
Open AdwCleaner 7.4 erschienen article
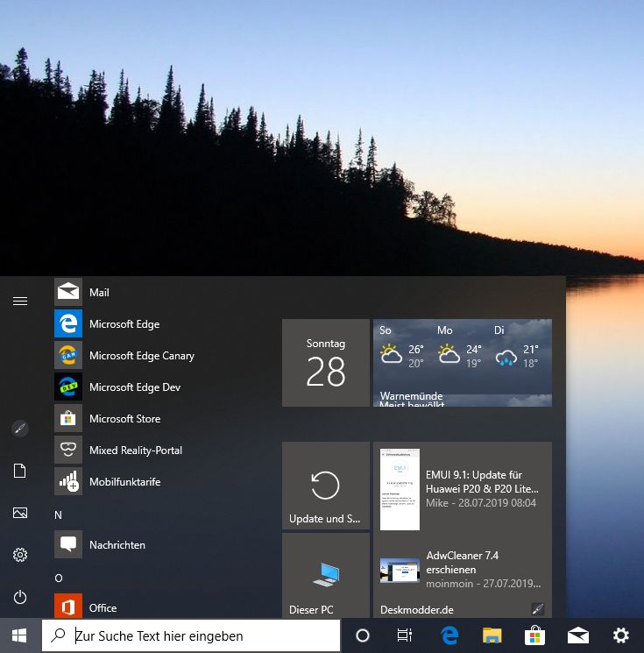point(484,569)
